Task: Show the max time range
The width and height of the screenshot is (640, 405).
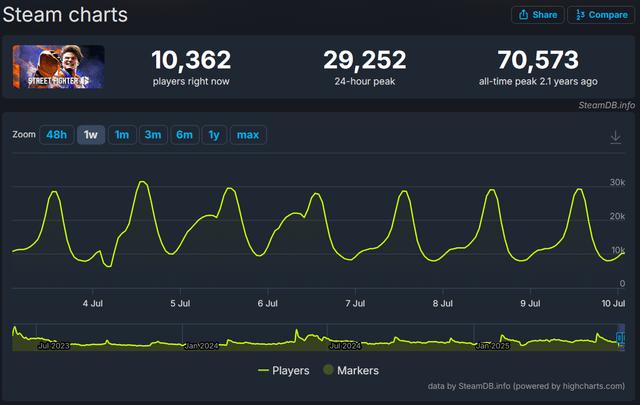Action: tap(248, 135)
